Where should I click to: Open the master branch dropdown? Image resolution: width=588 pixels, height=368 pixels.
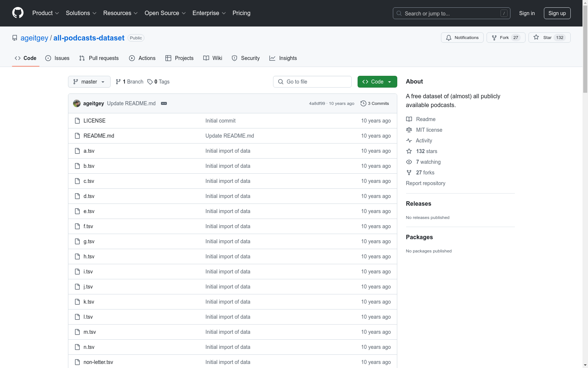[x=89, y=82]
